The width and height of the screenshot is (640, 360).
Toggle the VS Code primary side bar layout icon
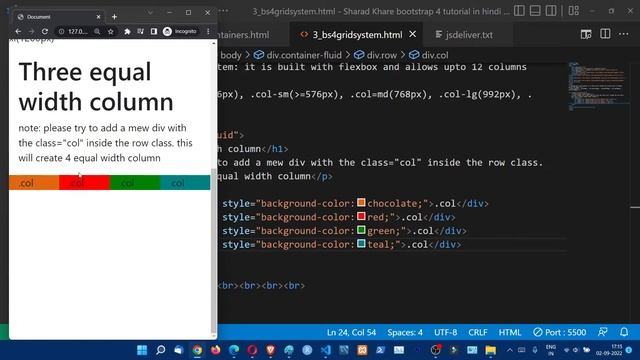(x=519, y=11)
